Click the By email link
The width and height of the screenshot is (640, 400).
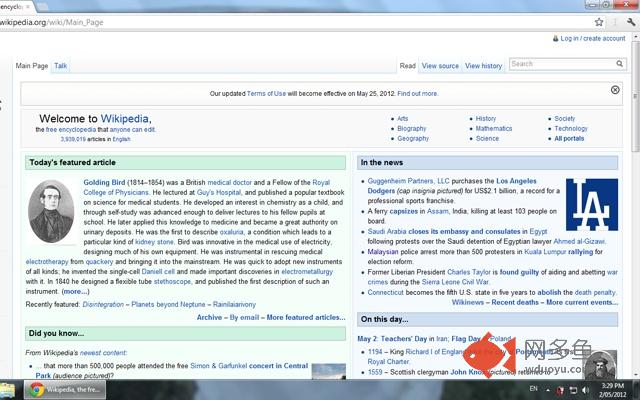(x=244, y=318)
